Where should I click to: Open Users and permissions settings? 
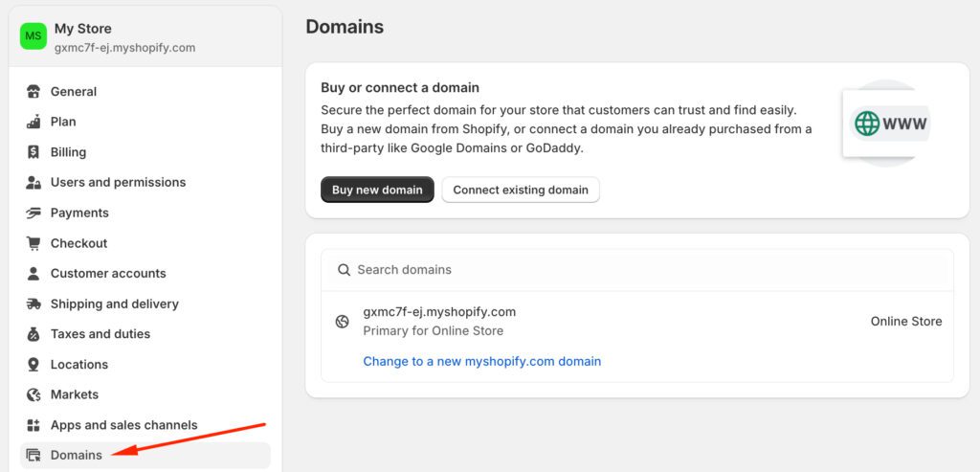point(118,182)
